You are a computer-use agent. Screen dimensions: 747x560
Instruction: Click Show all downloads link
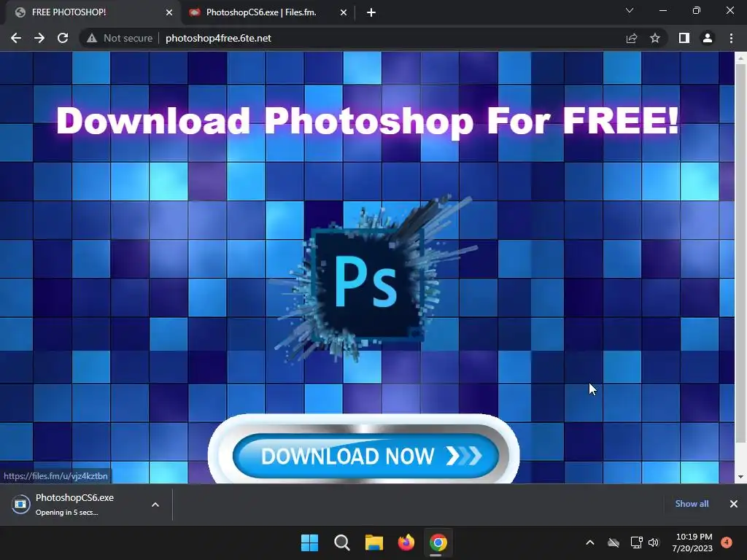[x=692, y=504]
